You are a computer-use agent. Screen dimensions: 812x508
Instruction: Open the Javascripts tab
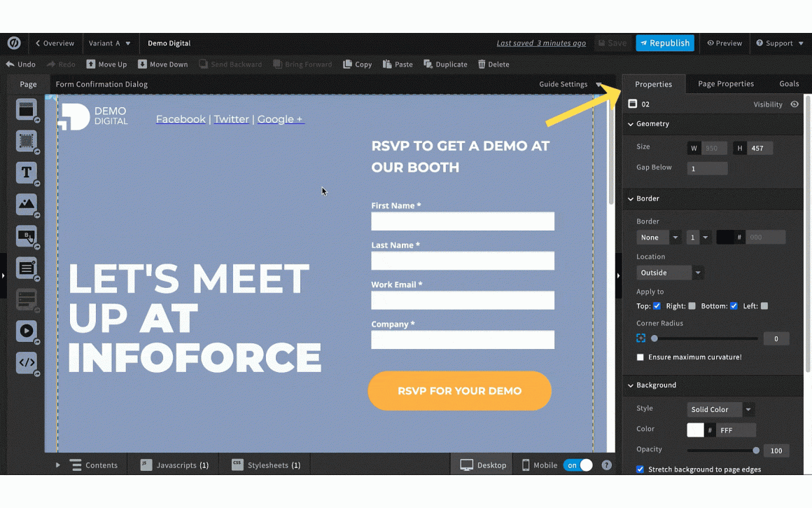(174, 465)
